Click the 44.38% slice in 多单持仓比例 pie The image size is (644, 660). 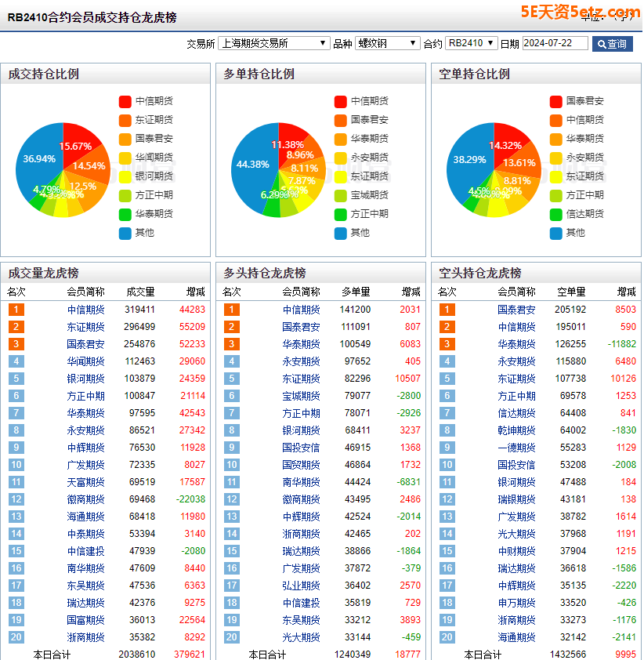tap(252, 165)
